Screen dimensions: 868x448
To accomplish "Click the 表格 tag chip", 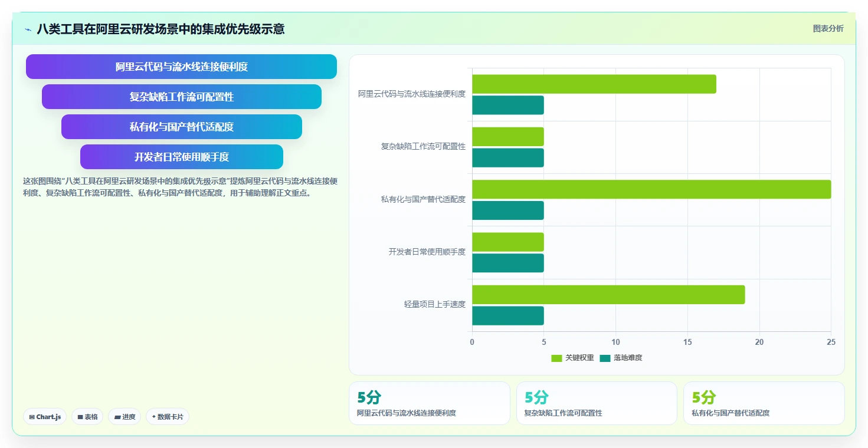I will tap(87, 417).
